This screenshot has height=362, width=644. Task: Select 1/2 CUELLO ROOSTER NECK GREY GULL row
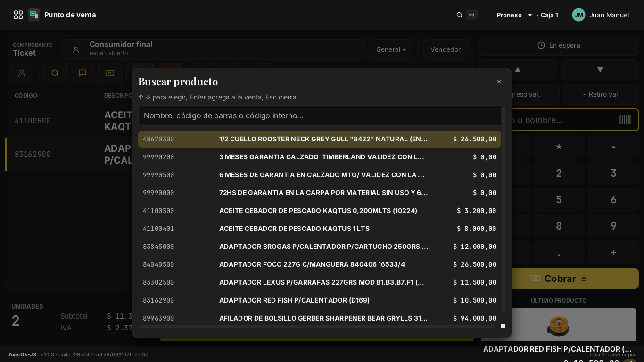coord(320,139)
